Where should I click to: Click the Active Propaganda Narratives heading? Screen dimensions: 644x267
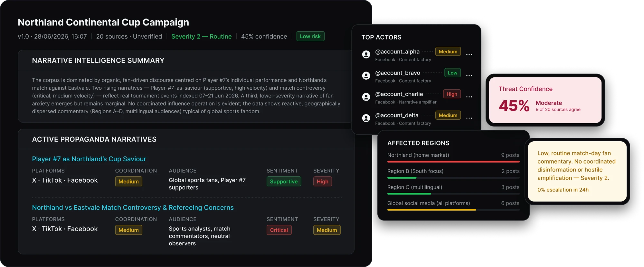[94, 139]
